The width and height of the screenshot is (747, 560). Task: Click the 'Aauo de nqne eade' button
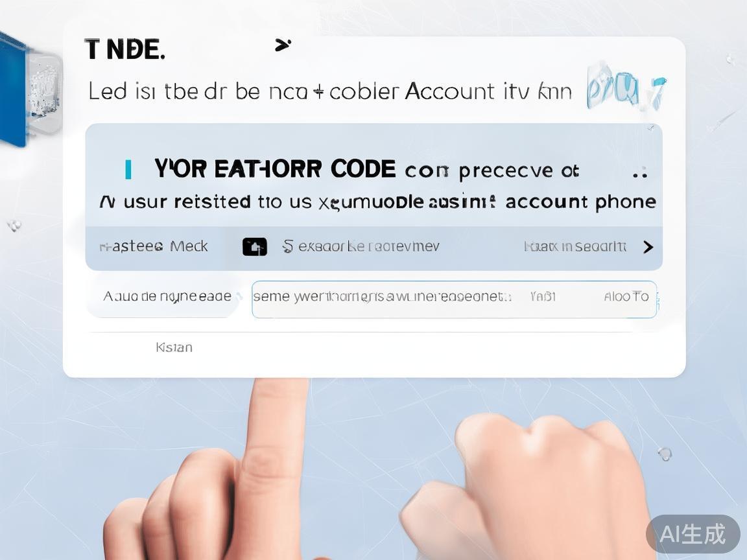point(167,296)
